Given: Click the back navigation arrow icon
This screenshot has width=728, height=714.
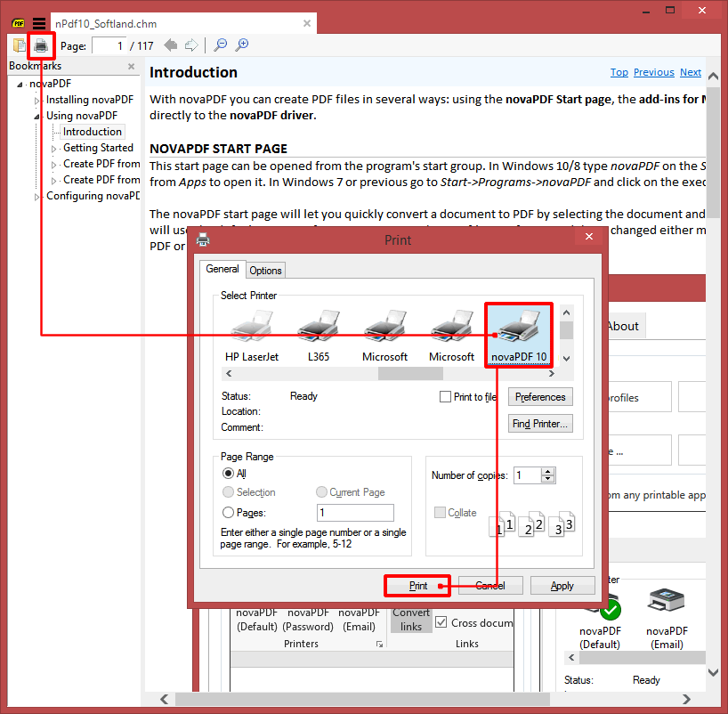Looking at the screenshot, I should coord(171,45).
